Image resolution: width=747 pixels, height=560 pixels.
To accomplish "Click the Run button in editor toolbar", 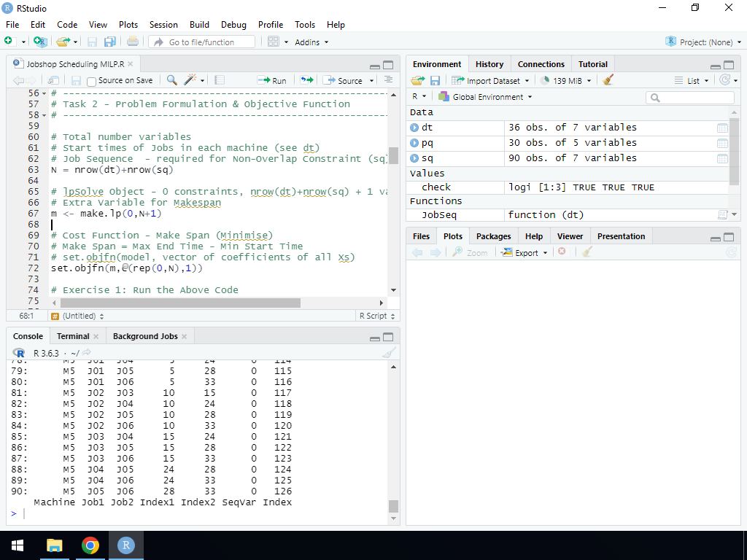I will (x=272, y=80).
